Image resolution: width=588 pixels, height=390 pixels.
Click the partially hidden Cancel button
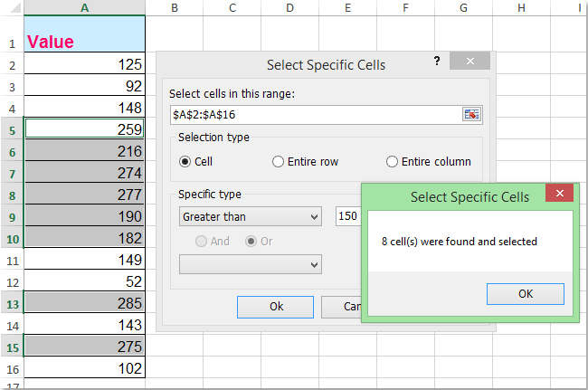click(x=341, y=306)
